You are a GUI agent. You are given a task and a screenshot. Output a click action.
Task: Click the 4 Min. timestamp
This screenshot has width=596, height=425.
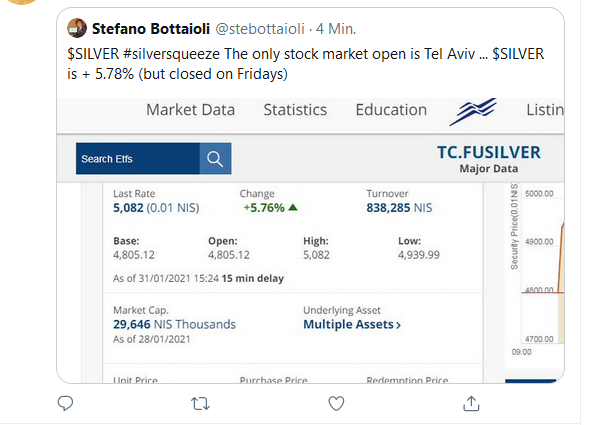[336, 29]
